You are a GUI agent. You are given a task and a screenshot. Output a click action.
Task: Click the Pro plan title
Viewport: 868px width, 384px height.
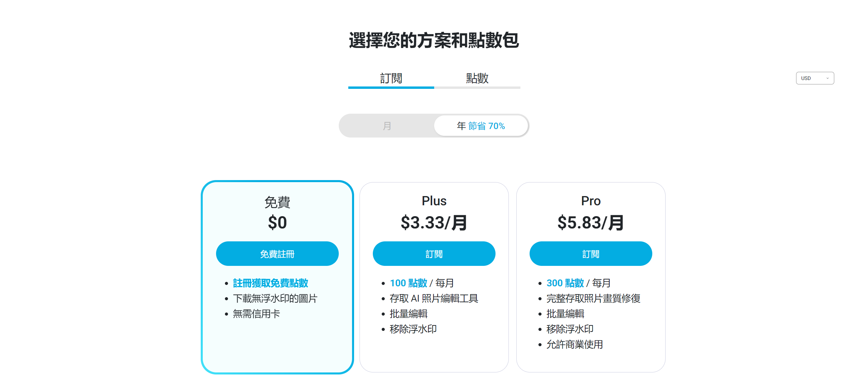coord(591,201)
